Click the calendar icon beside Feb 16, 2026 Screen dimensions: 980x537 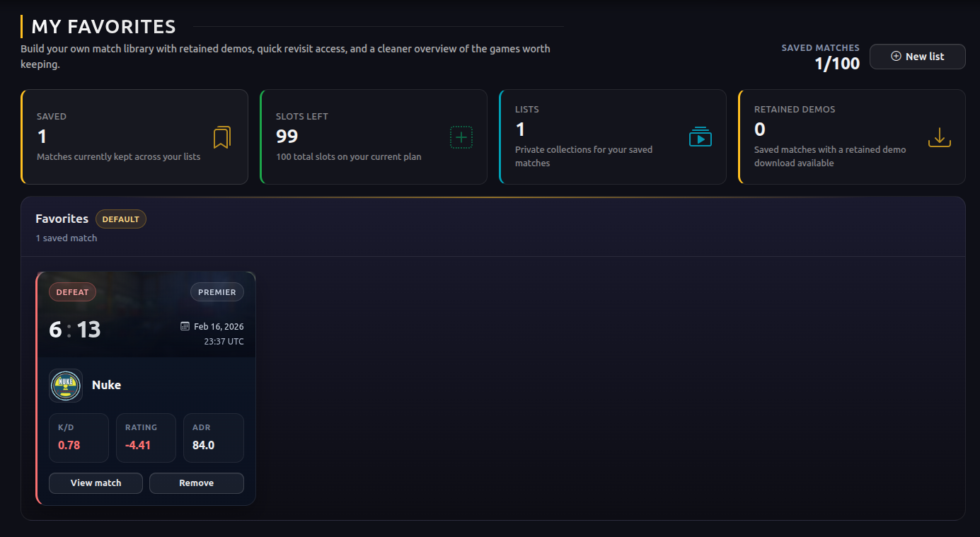[x=186, y=326]
